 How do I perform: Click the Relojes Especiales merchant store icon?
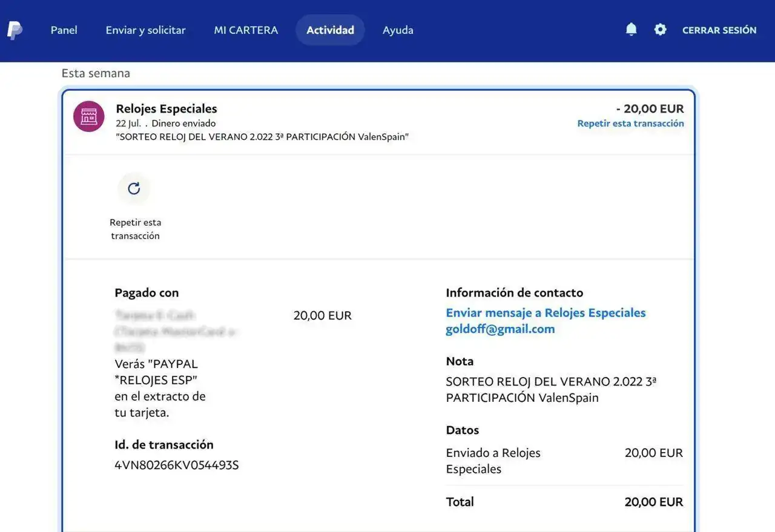pyautogui.click(x=88, y=116)
